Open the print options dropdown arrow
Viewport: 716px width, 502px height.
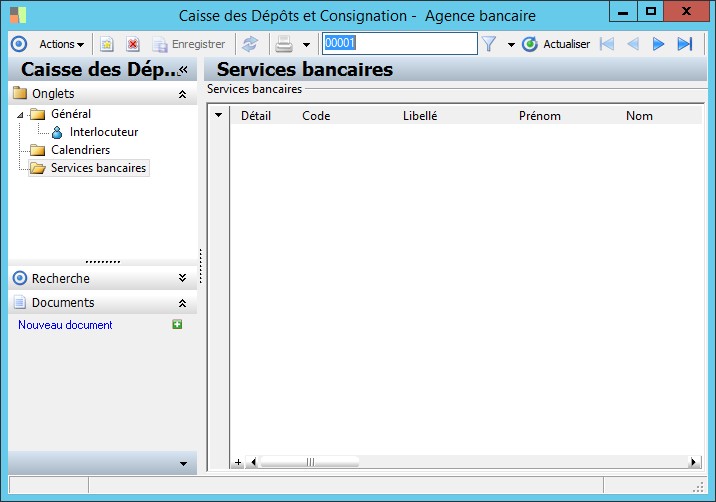click(x=306, y=45)
